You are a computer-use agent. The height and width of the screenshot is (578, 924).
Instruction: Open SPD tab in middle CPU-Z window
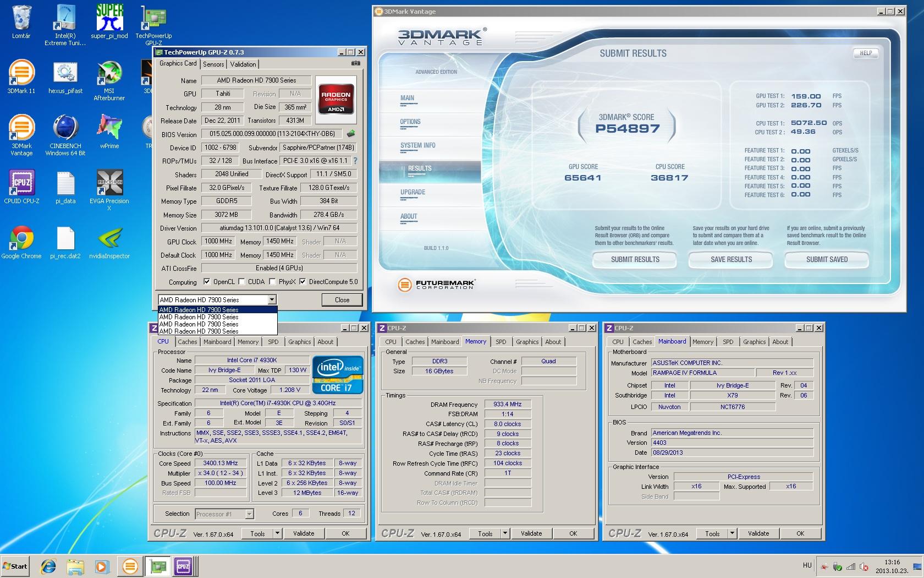pyautogui.click(x=501, y=342)
